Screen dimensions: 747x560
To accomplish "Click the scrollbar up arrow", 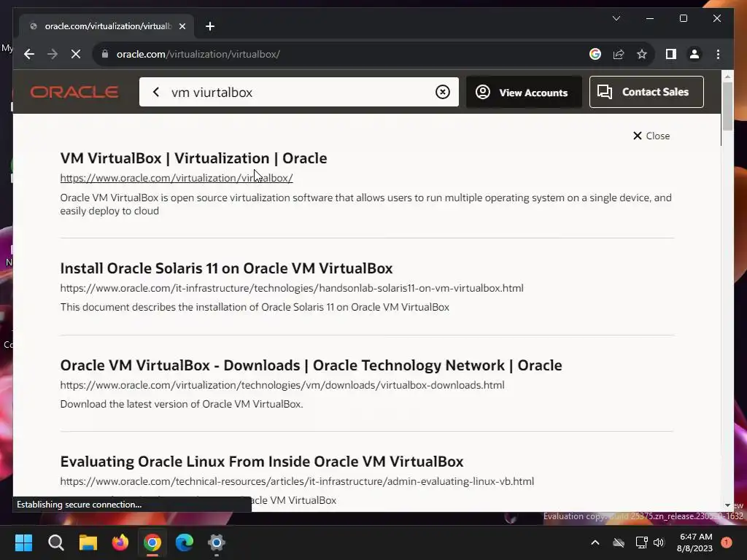I will [x=727, y=76].
